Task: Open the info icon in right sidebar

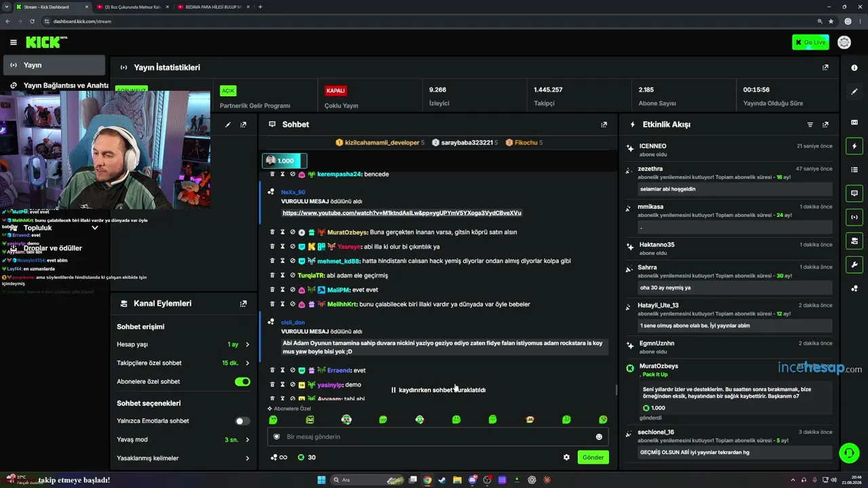Action: coord(854,68)
